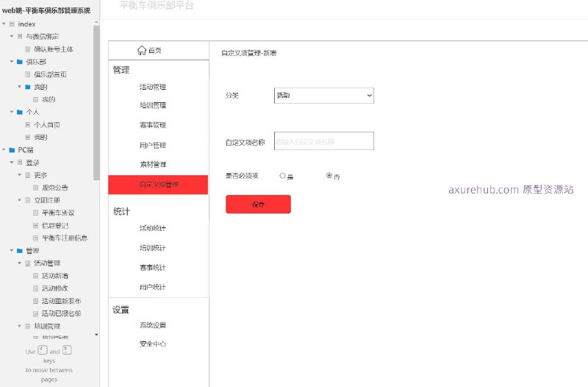588x387 pixels.
Task: Click the blue folder icon of 管理 in sitemap
Action: coord(20,250)
